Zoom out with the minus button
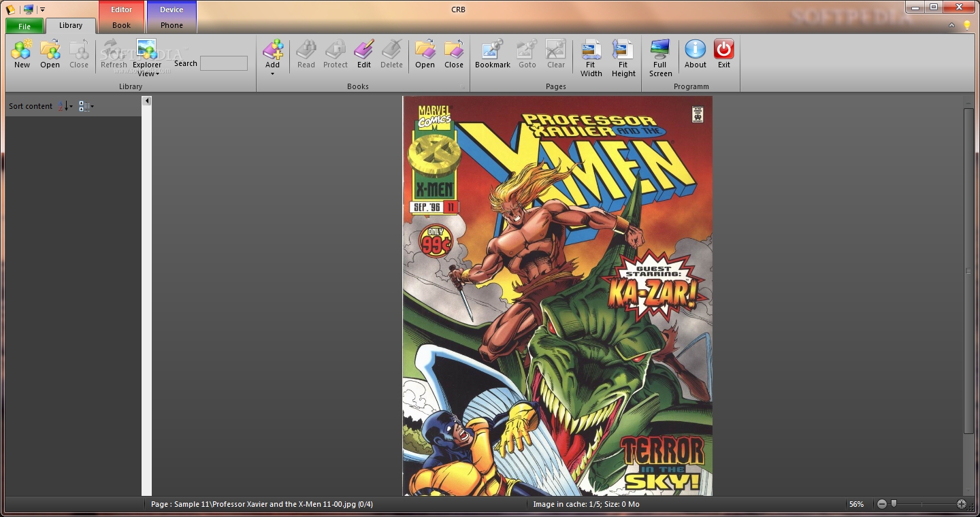The image size is (980, 517). click(882, 504)
